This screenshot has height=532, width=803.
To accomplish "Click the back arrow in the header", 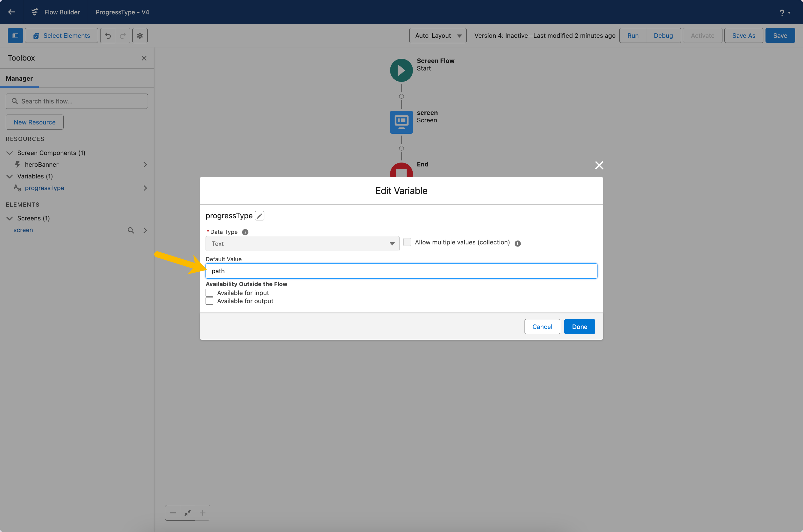I will [x=12, y=12].
